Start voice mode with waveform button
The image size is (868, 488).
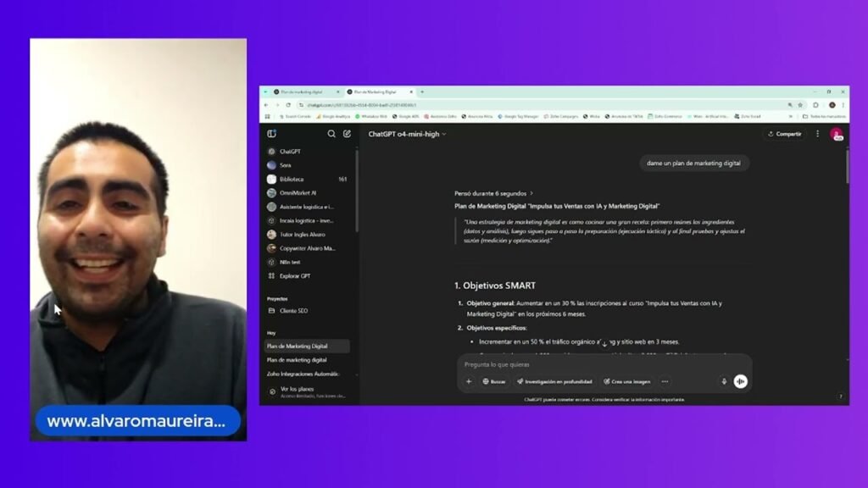(x=740, y=381)
